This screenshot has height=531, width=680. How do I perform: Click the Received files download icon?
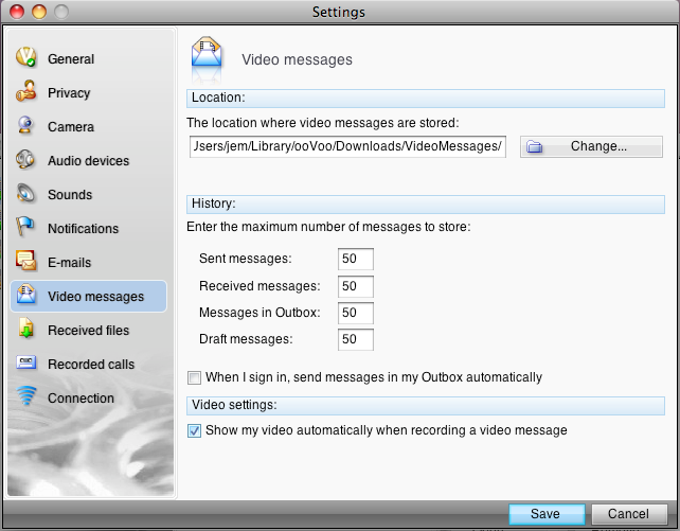(x=26, y=328)
